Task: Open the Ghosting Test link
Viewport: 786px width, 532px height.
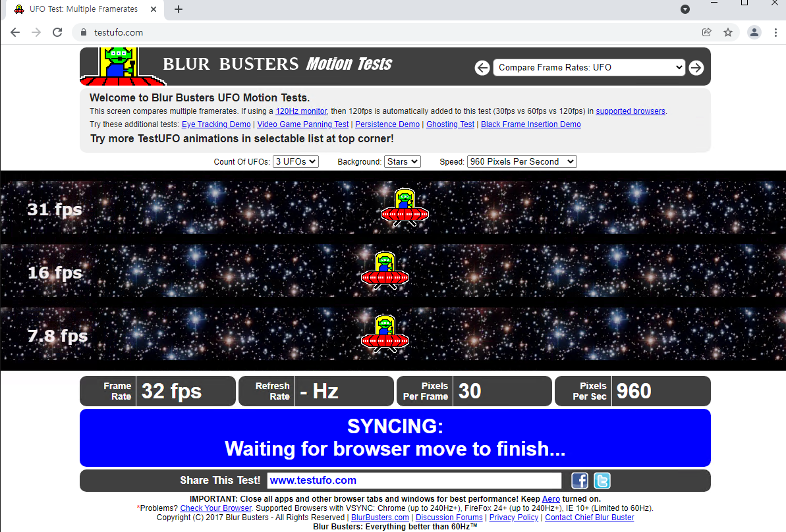Action: [450, 124]
